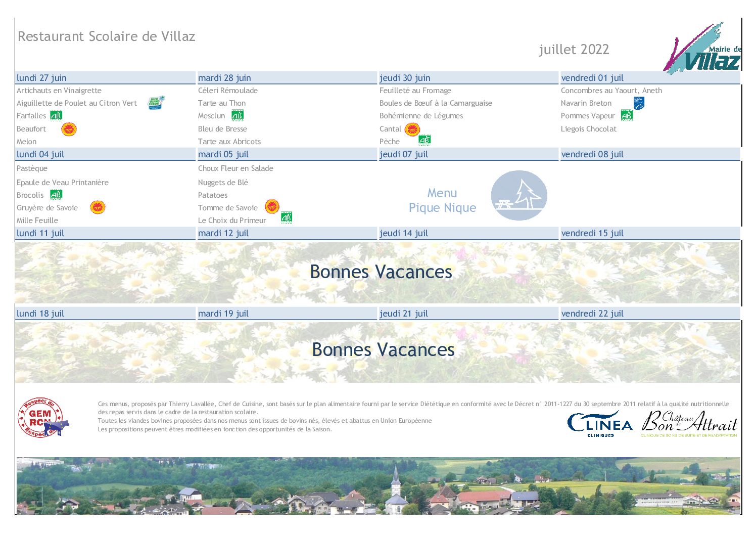The height and width of the screenshot is (535, 756).
Task: Click the AOP seal beside Gruyère de Savoie
Action: tap(98, 207)
